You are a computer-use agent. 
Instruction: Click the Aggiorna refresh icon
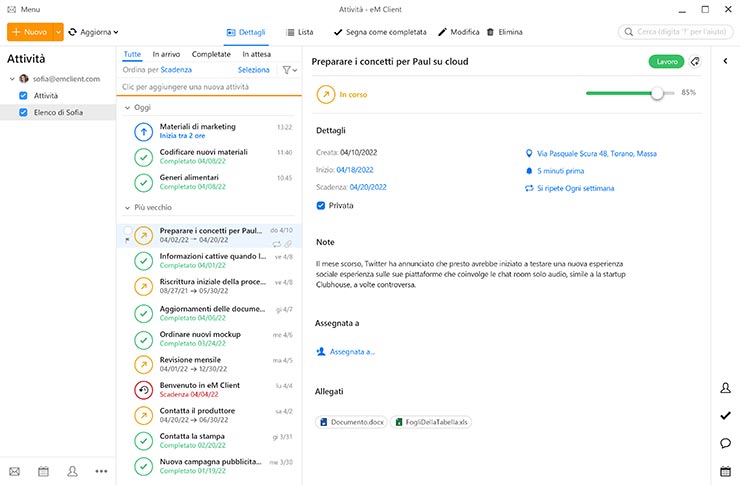pyautogui.click(x=73, y=32)
